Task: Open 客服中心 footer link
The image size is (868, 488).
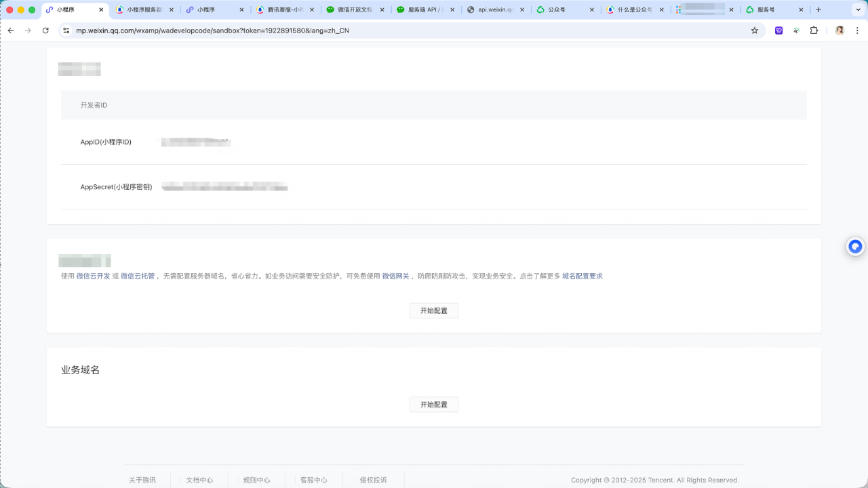Action: [314, 480]
